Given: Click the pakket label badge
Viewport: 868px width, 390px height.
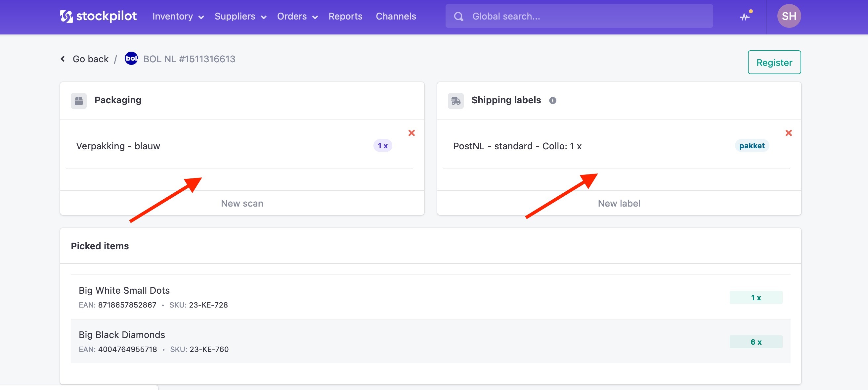Looking at the screenshot, I should (x=752, y=146).
